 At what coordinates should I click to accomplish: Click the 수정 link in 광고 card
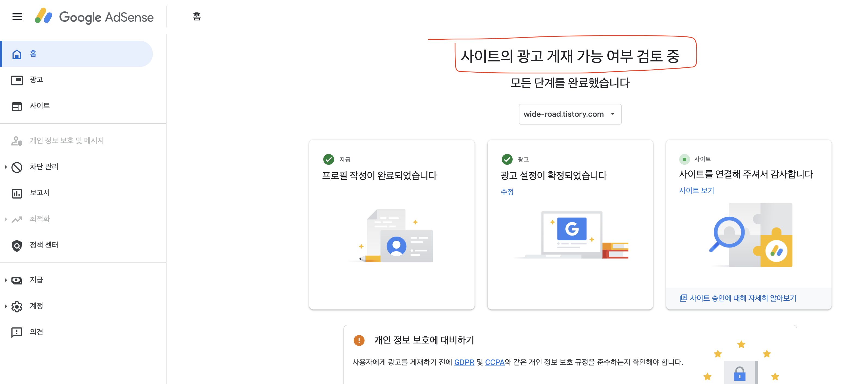pos(507,192)
